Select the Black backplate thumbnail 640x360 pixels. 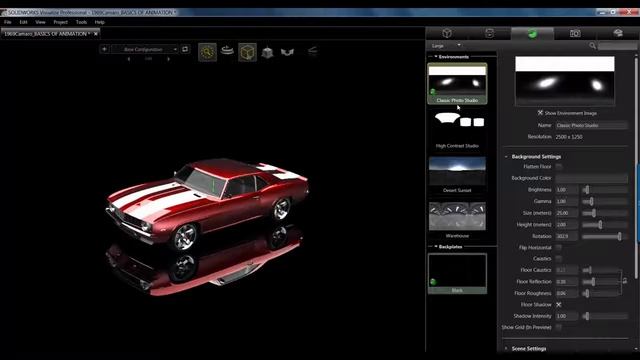pyautogui.click(x=457, y=273)
